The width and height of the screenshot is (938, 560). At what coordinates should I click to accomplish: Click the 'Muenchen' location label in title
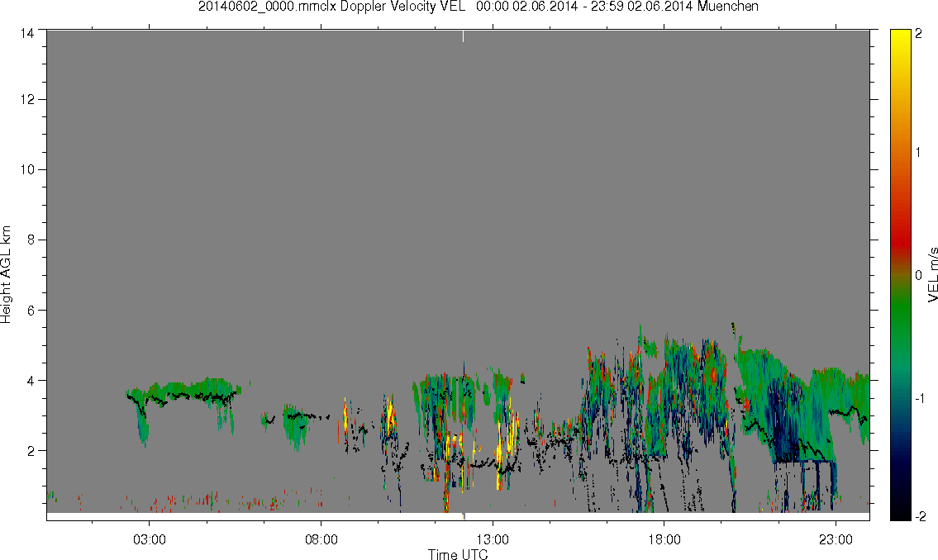tap(727, 7)
